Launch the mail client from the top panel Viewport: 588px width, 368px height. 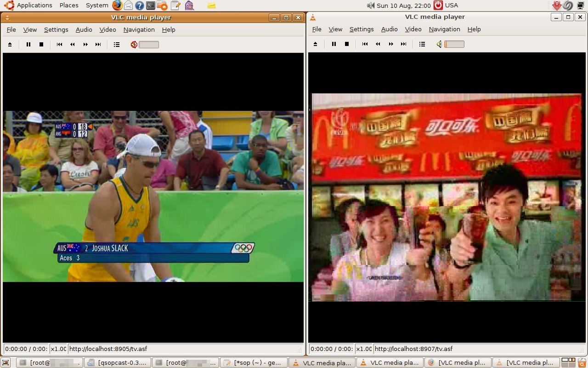coord(129,6)
